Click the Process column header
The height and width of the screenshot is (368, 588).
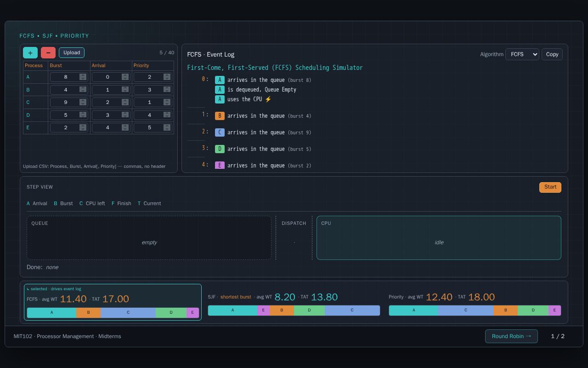[35, 66]
